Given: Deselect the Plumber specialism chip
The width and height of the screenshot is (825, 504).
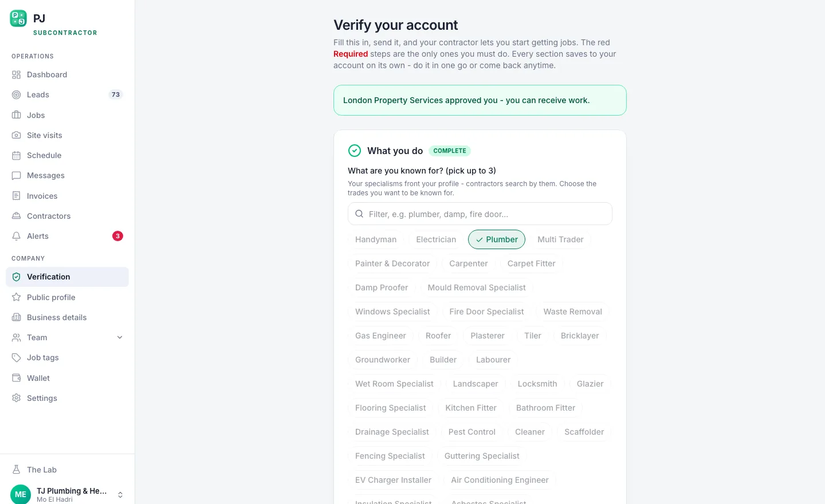Looking at the screenshot, I should [x=497, y=239].
